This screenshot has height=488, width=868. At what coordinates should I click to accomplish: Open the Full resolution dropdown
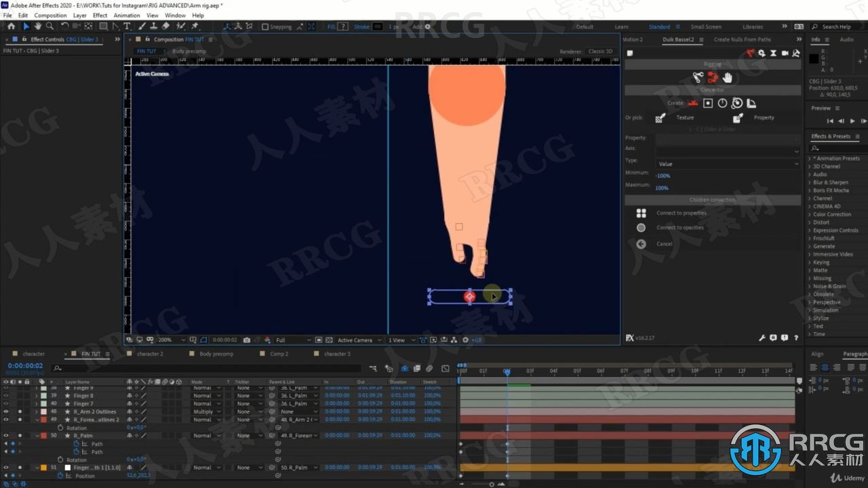point(292,340)
